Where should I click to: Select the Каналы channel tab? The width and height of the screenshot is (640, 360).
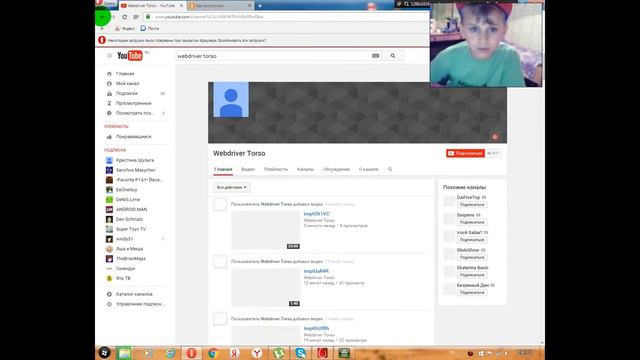click(x=305, y=169)
